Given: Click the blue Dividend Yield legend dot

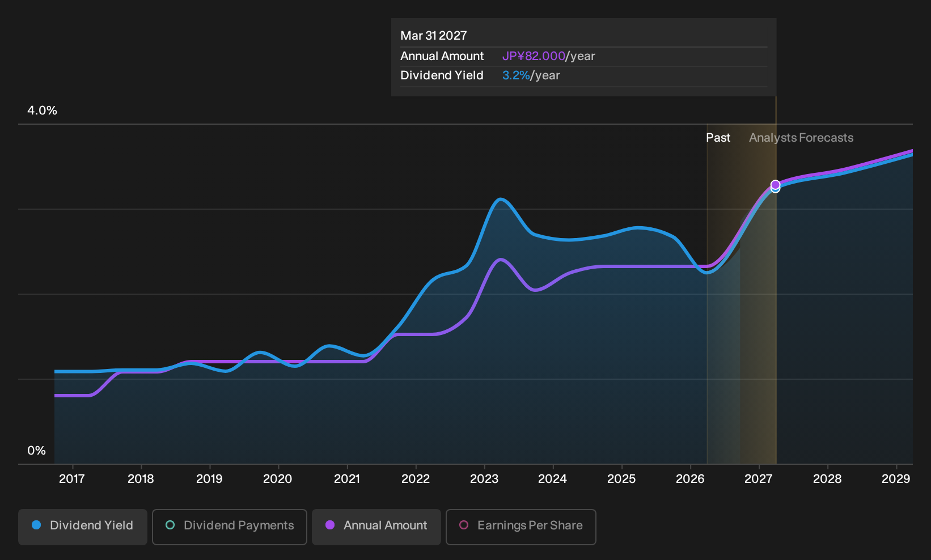Looking at the screenshot, I should point(36,525).
